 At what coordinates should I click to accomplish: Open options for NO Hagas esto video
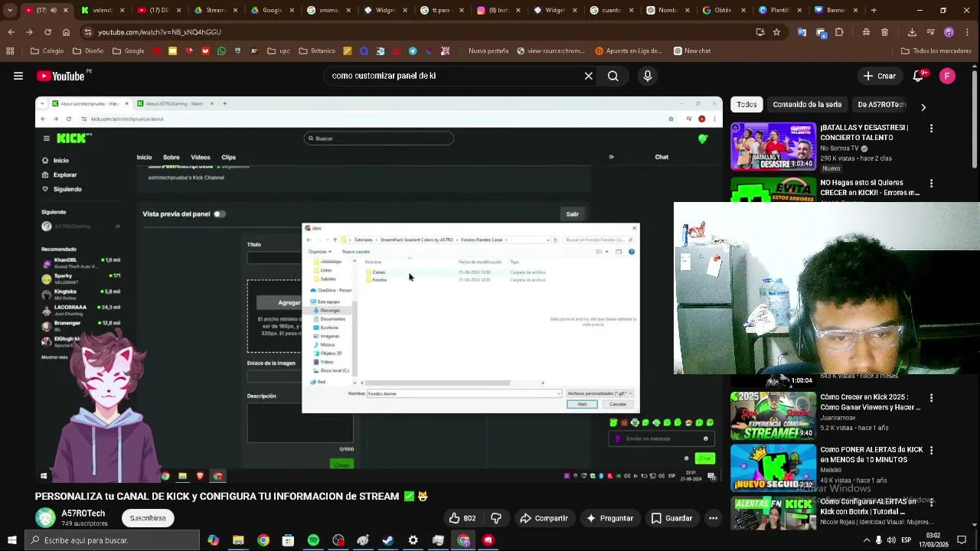(931, 184)
